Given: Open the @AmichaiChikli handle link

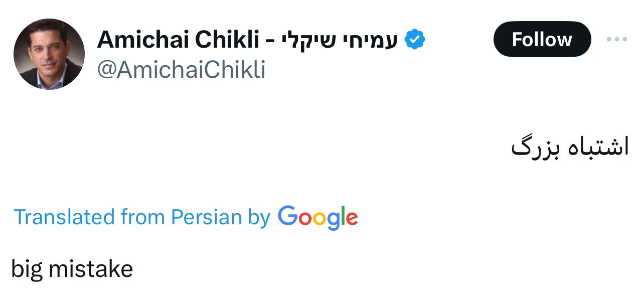Looking at the screenshot, I should coord(181,70).
